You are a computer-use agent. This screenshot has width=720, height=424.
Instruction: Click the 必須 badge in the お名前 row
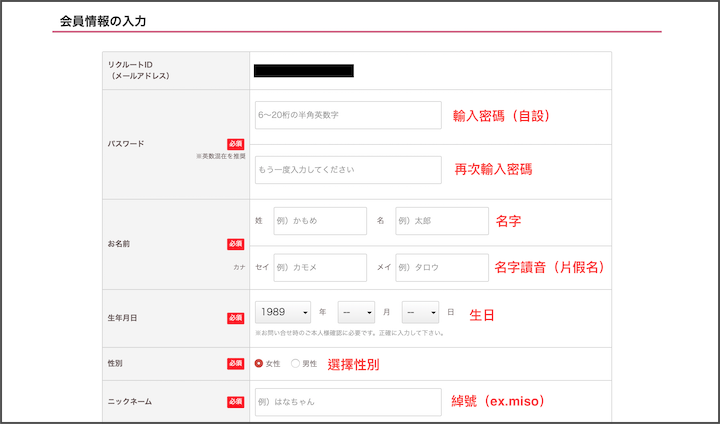[235, 244]
